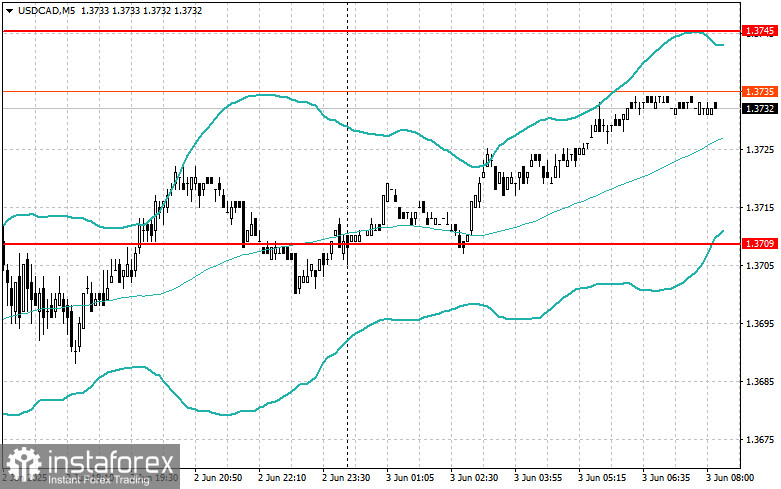Select the red 1.3745 price level label
Viewport: 781px width, 489px height.
coord(760,31)
